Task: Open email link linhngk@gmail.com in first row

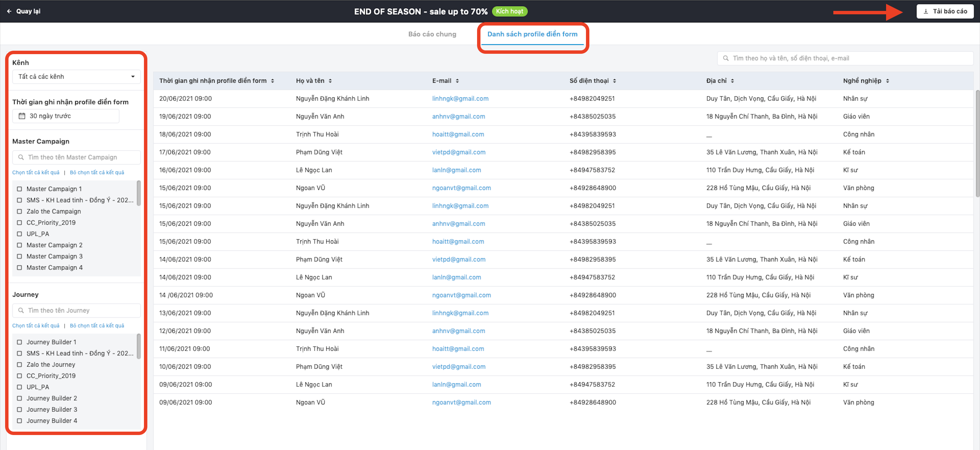Action: (460, 98)
